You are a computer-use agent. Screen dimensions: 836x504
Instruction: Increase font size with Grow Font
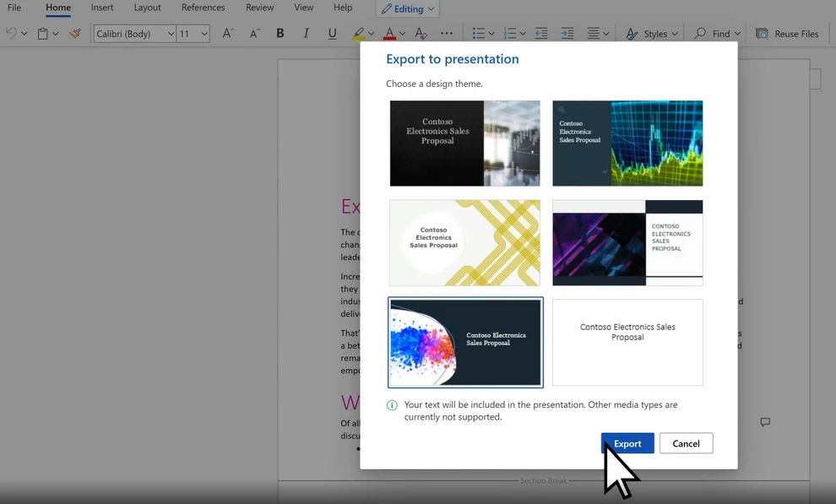click(226, 34)
